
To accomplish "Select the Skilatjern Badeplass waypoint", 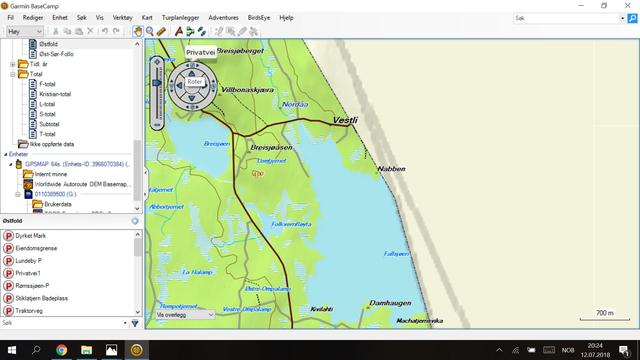I will coord(42,298).
